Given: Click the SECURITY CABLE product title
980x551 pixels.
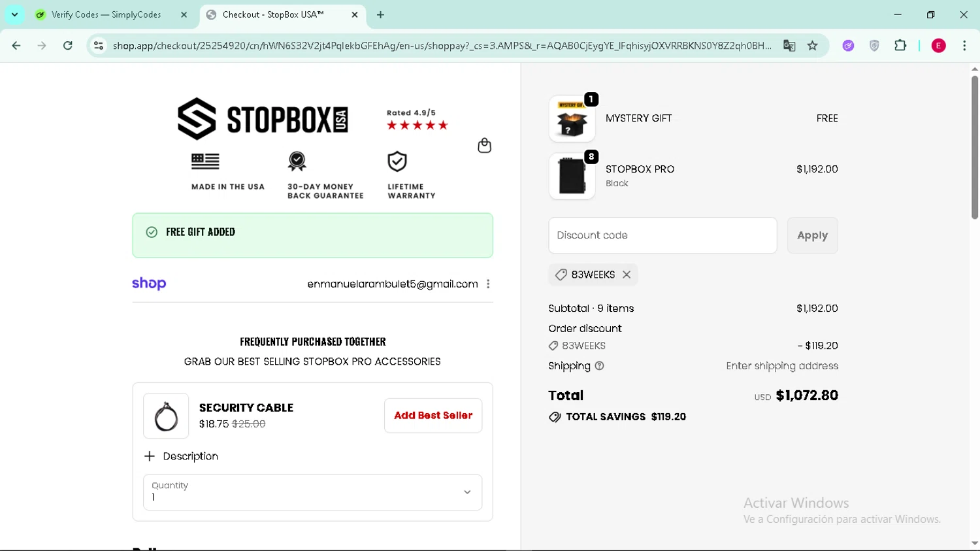Looking at the screenshot, I should [x=246, y=408].
